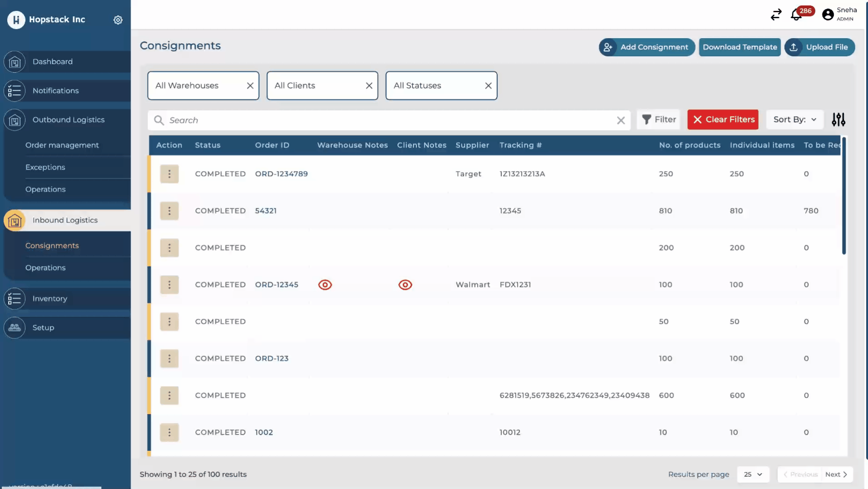Open action menu for order ORD-123
868x489 pixels.
coord(169,359)
